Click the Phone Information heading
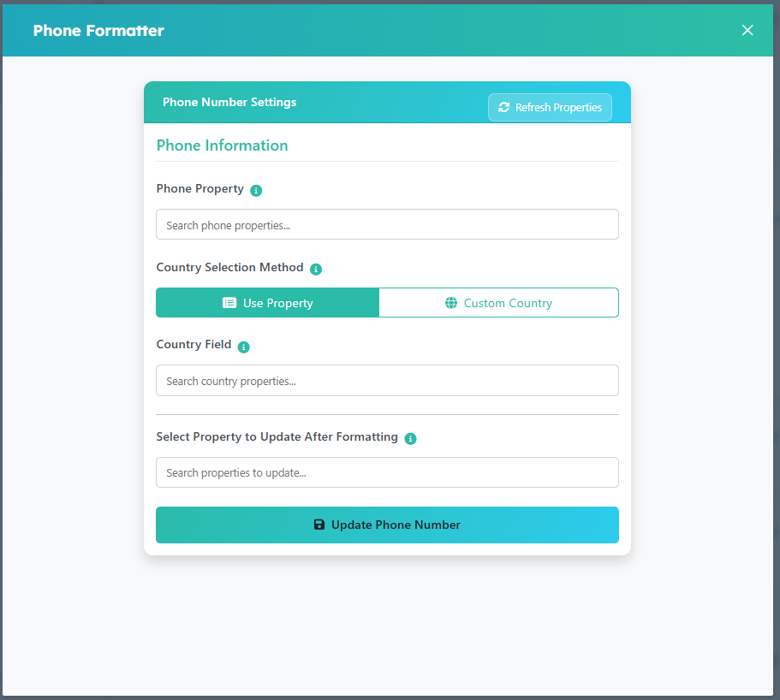780x700 pixels. (x=222, y=145)
